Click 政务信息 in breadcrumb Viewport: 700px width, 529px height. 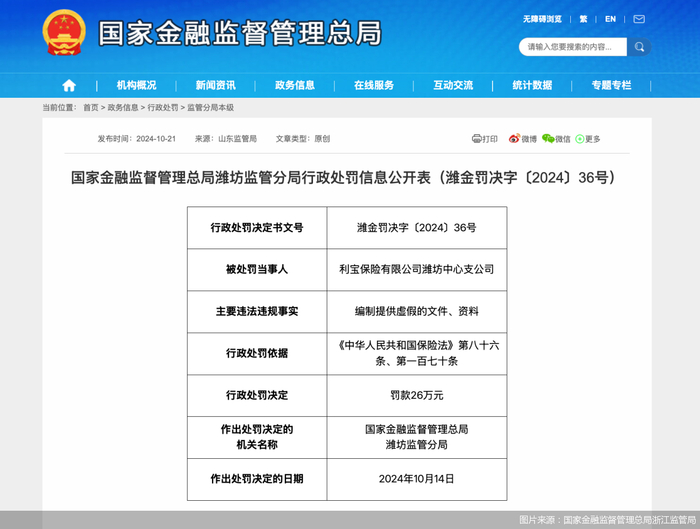point(123,108)
